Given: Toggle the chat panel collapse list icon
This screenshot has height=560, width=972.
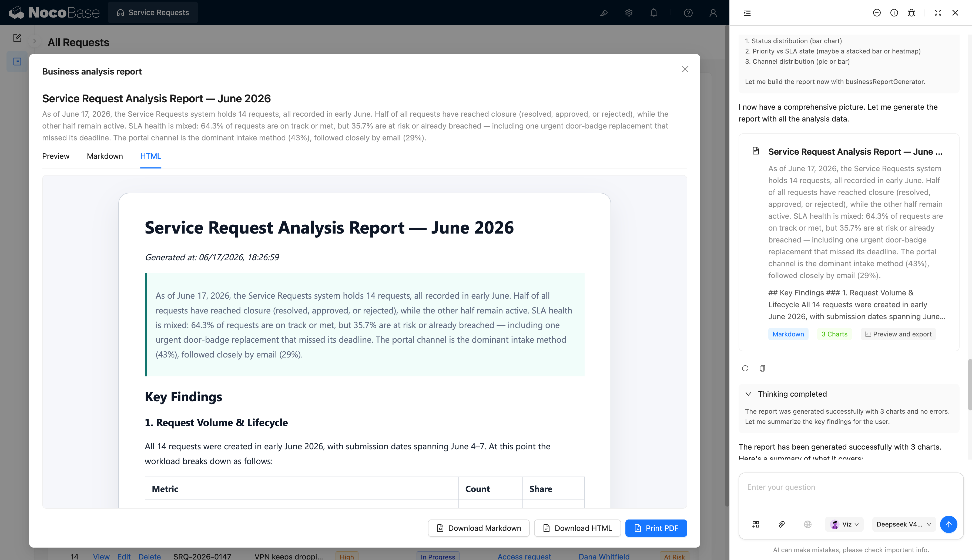Looking at the screenshot, I should tap(747, 13).
